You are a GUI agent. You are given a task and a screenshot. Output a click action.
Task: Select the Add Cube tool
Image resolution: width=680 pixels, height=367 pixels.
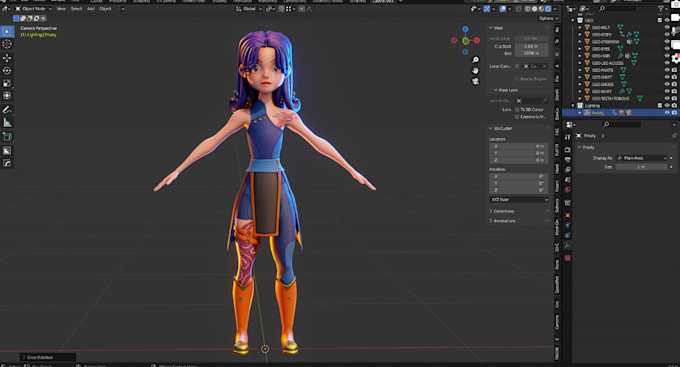(x=7, y=137)
